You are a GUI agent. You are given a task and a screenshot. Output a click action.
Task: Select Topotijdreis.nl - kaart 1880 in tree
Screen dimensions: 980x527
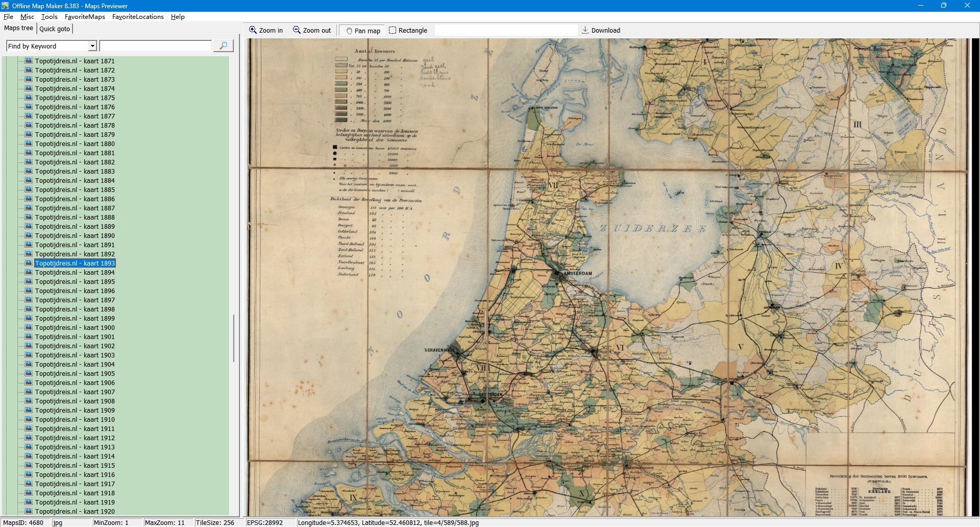pyautogui.click(x=75, y=144)
